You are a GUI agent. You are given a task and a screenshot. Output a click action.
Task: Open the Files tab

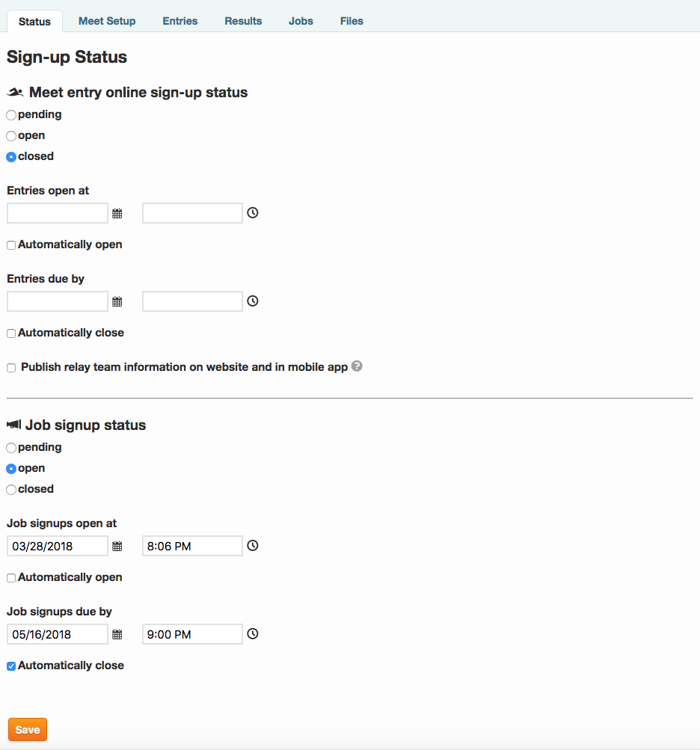(x=351, y=21)
